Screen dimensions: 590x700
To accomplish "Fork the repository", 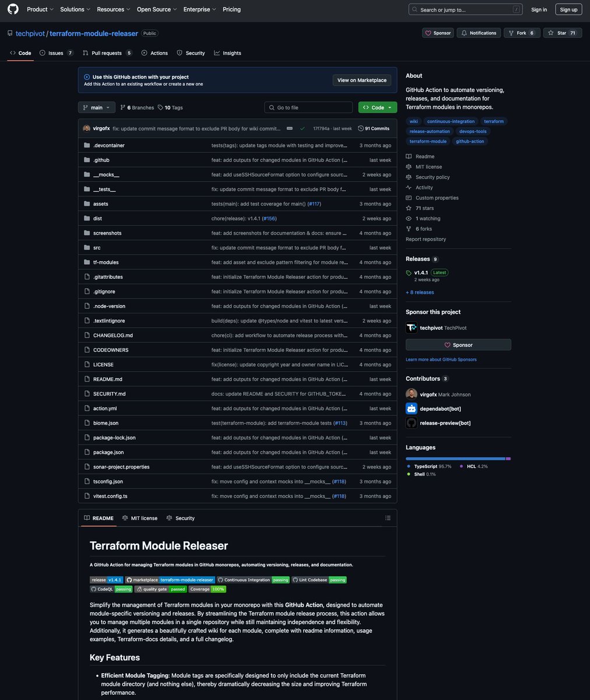I will click(x=522, y=33).
